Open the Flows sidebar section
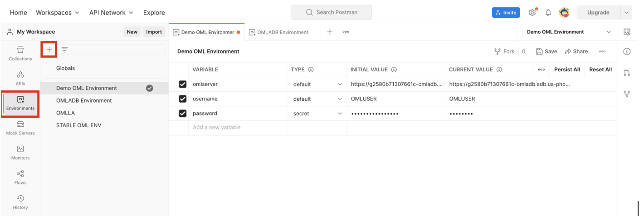Screen dimensions: 644x218 pos(20,177)
